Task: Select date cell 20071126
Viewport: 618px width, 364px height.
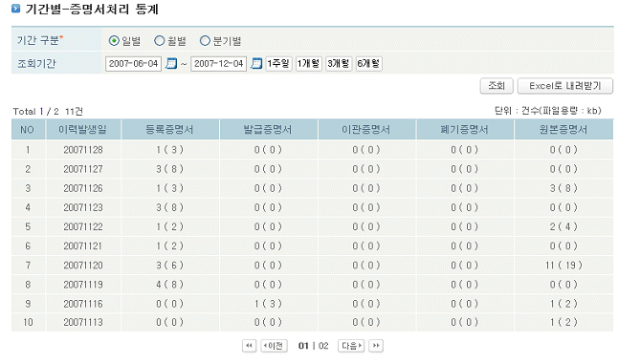Action: tap(83, 188)
